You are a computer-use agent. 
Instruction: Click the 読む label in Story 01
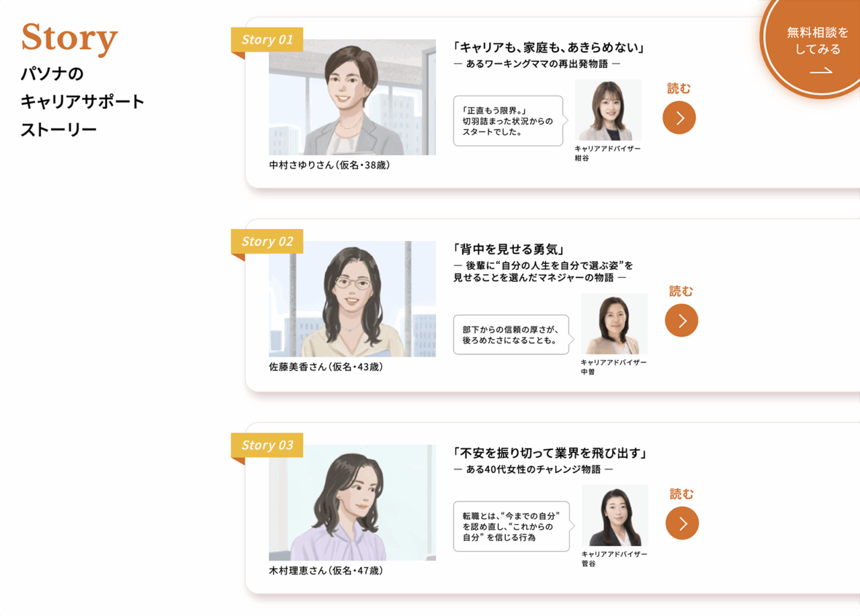pos(679,88)
